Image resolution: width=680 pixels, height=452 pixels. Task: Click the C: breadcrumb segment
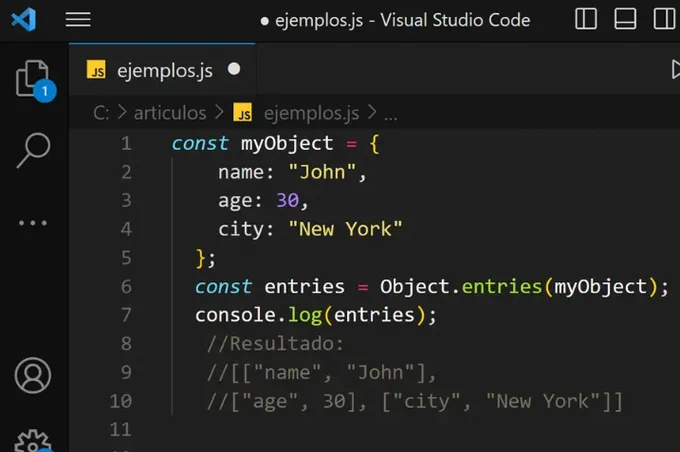tap(101, 113)
